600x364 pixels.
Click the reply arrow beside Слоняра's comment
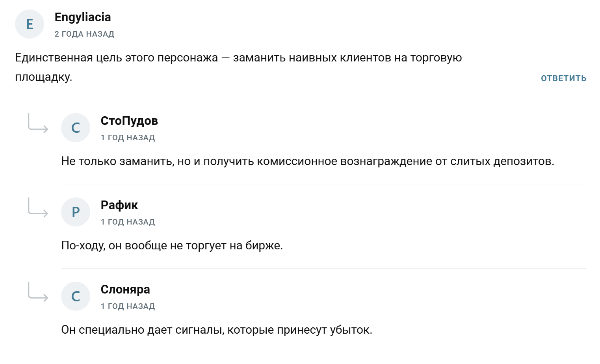click(38, 292)
